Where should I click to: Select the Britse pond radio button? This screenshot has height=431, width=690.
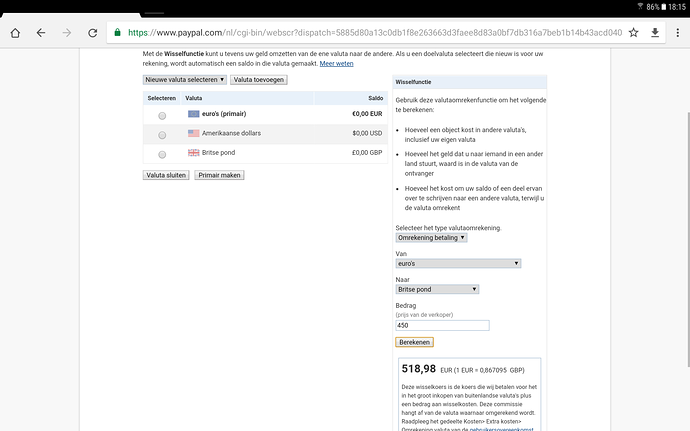point(162,153)
